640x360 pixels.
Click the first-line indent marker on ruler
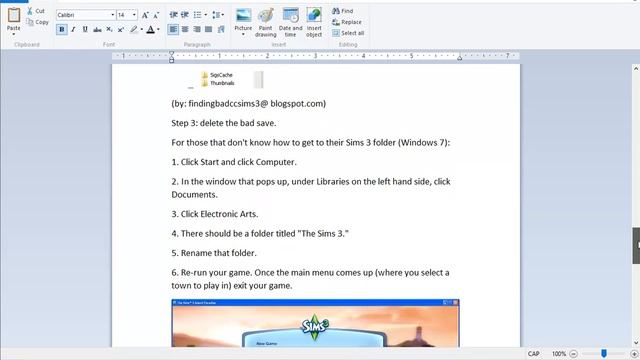coord(171,53)
